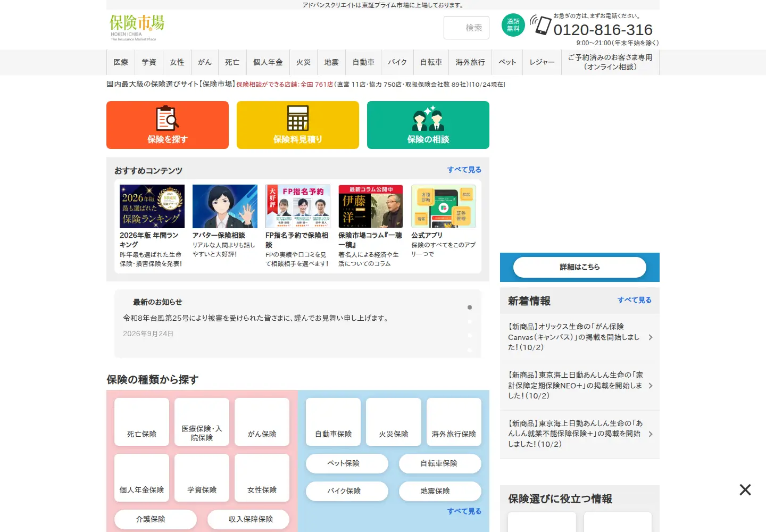Open 保険を探す orange tile
This screenshot has height=532, width=766.
168,125
